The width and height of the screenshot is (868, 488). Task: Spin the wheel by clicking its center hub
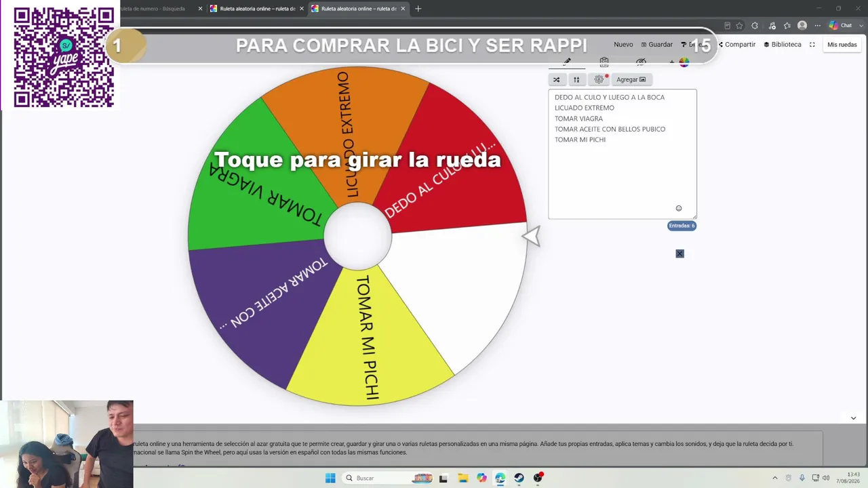357,236
